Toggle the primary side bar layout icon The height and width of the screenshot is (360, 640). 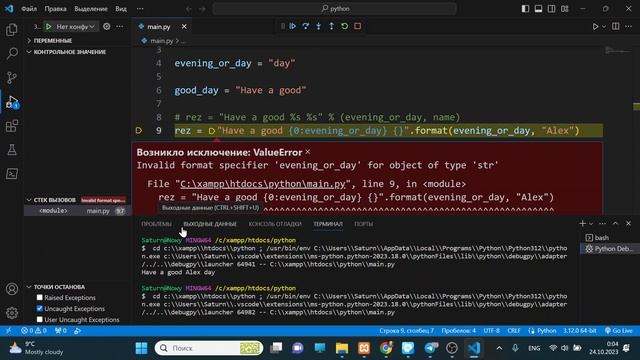pos(525,9)
